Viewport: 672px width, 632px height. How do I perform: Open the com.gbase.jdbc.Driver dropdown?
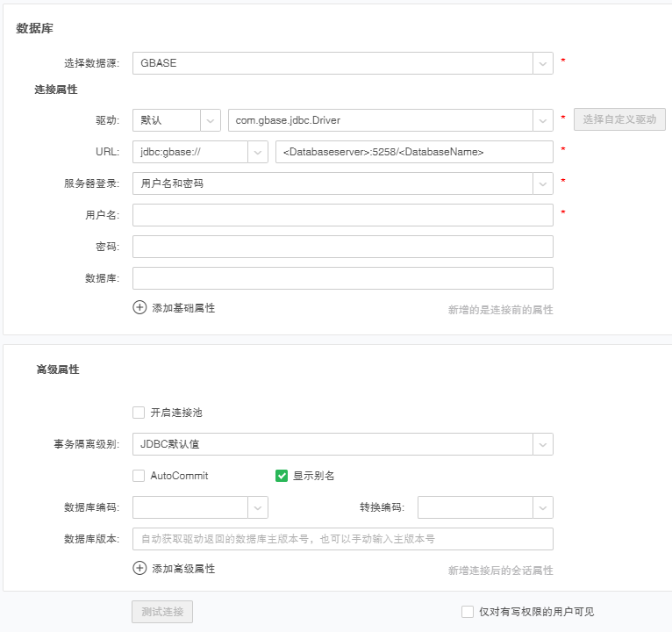click(x=543, y=120)
